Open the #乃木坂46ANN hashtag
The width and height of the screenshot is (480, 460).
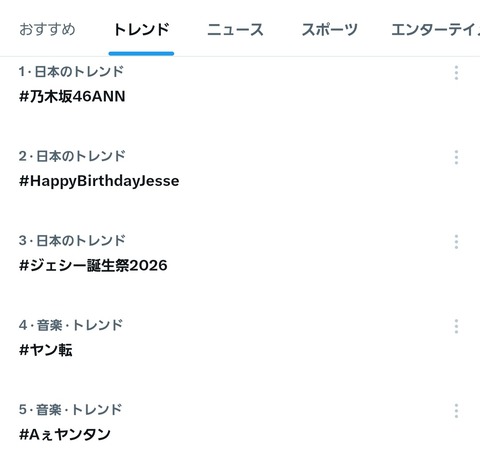point(72,96)
